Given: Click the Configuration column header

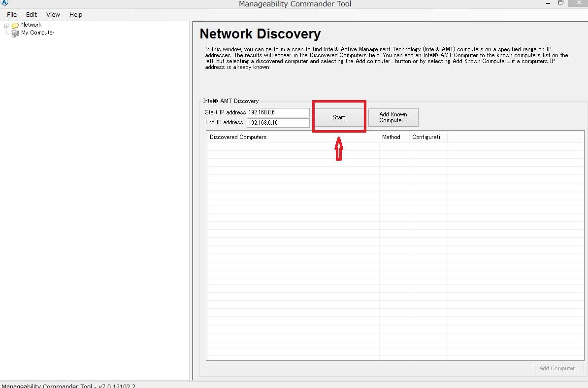Looking at the screenshot, I should click(x=428, y=137).
